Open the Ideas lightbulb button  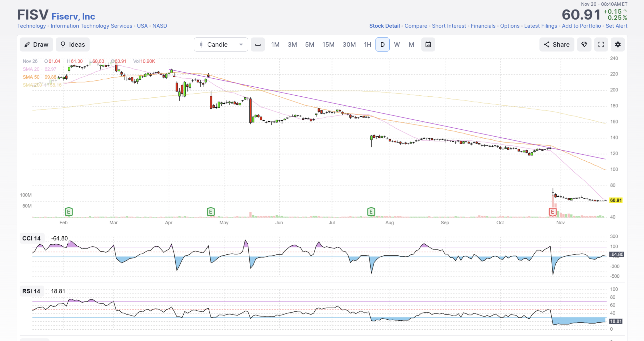pos(73,45)
